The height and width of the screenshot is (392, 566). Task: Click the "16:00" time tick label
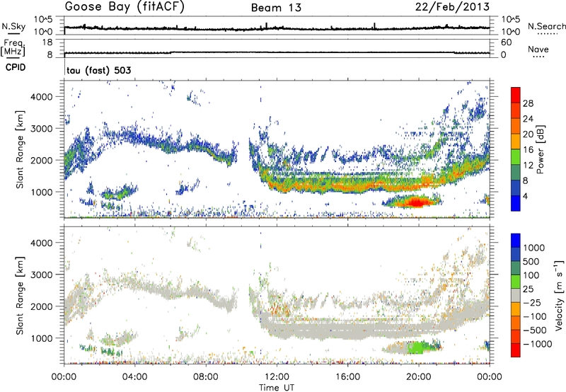pyautogui.click(x=347, y=377)
